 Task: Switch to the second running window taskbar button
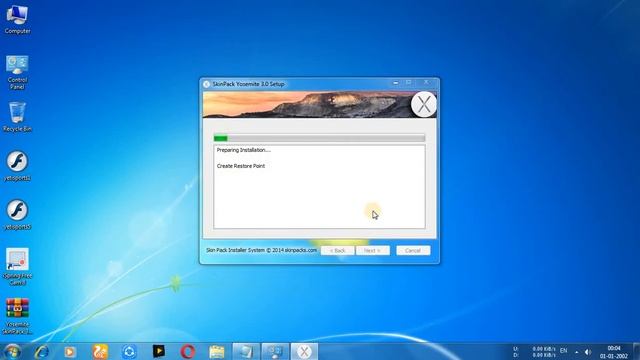tap(275, 351)
